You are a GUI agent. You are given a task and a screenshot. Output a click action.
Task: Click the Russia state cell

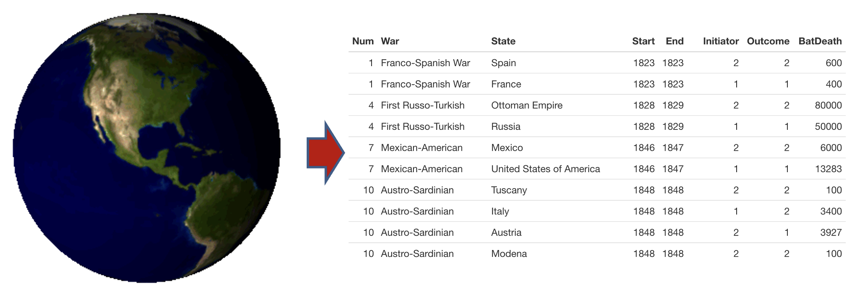tap(506, 127)
